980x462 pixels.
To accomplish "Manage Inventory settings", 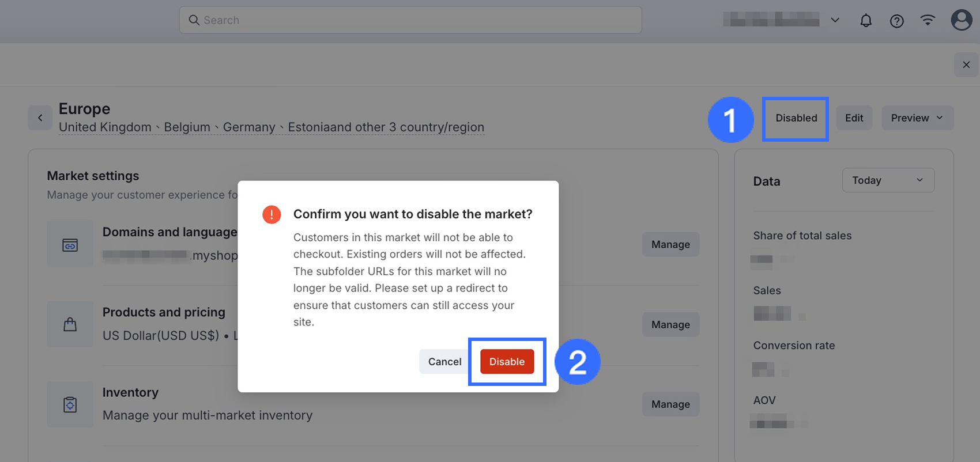I will [670, 404].
